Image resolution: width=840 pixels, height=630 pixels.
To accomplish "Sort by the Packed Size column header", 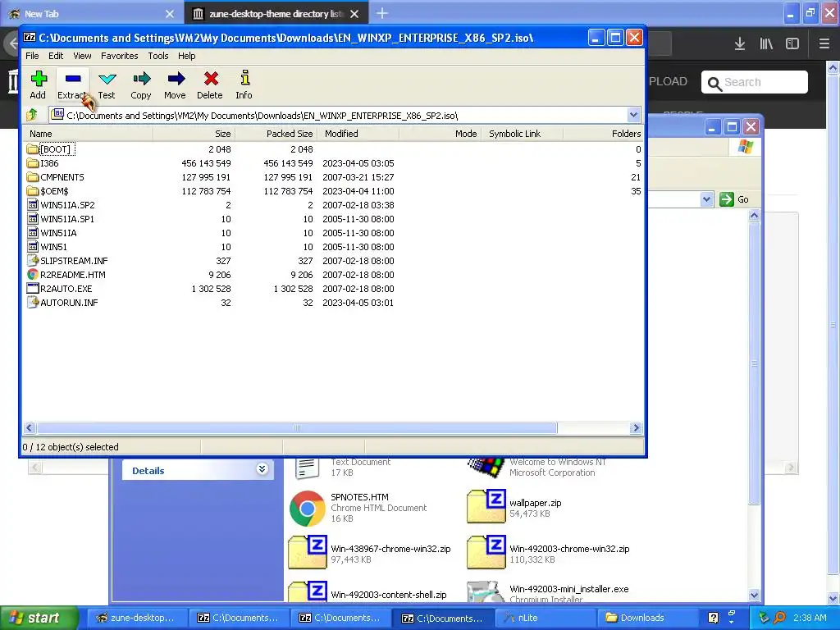I will [276, 134].
